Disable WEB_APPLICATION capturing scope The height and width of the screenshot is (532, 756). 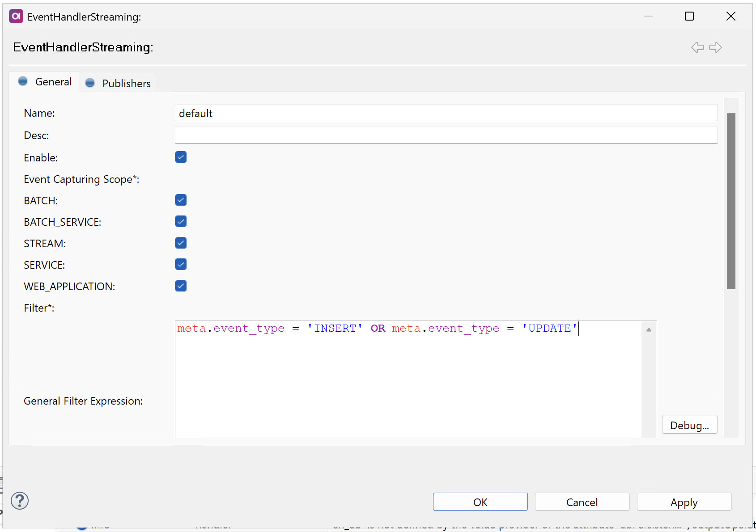181,286
